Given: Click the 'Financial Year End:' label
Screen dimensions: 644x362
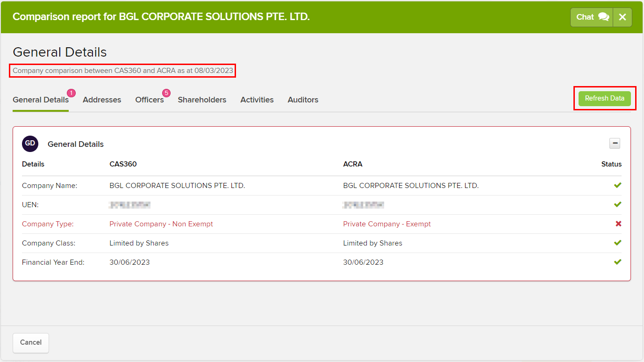Looking at the screenshot, I should click(x=53, y=262).
